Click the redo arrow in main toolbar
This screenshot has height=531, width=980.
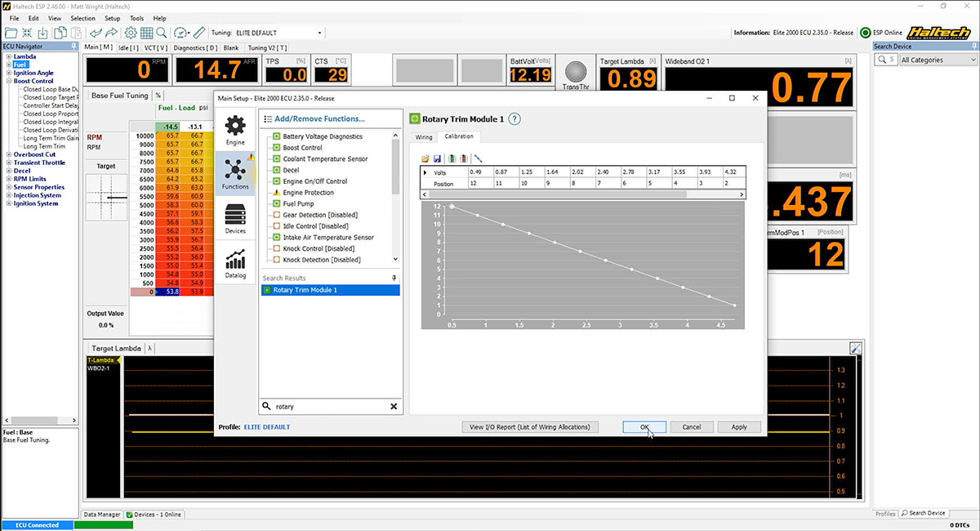pyautogui.click(x=111, y=33)
